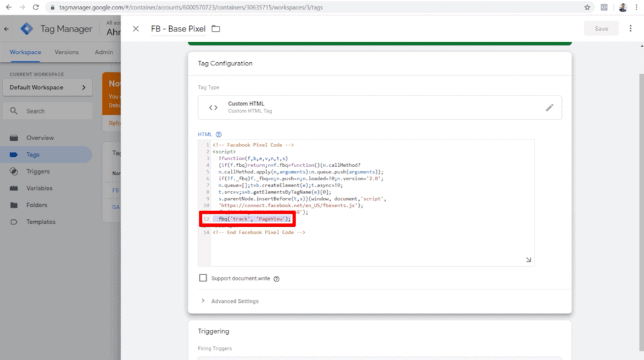The image size is (644, 360).
Task: Click the Tag Configuration heading
Action: [225, 63]
